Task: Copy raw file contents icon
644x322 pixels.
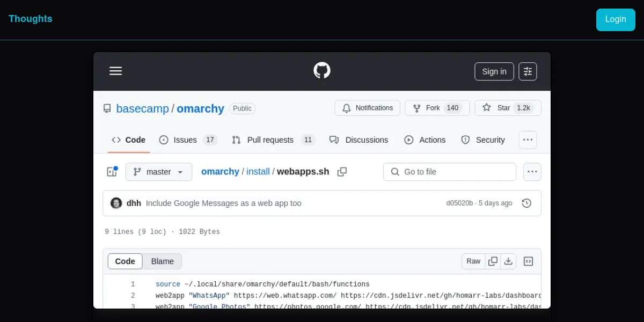Action: tap(493, 261)
